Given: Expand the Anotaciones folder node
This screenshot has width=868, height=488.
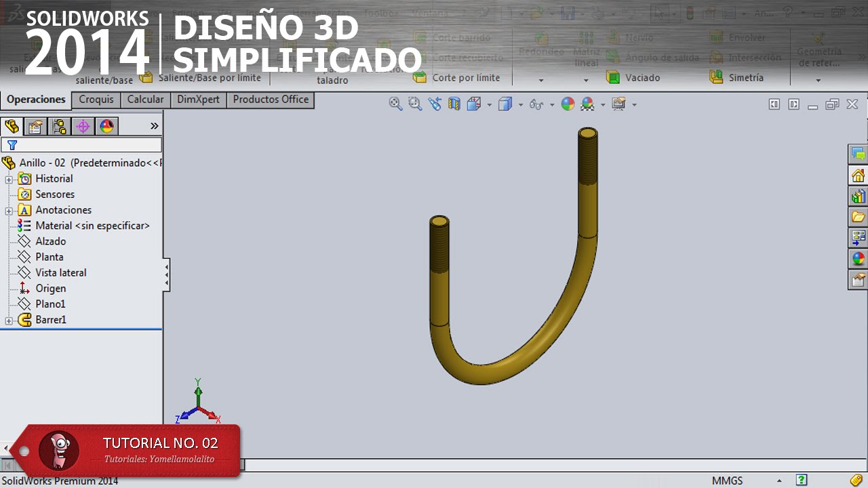Looking at the screenshot, I should point(9,211).
